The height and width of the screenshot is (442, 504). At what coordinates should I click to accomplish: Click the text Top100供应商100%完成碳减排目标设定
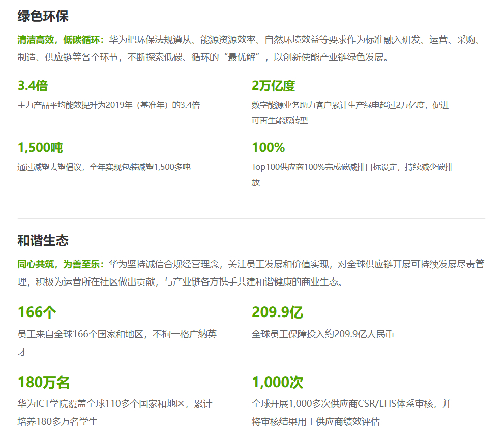pos(324,167)
